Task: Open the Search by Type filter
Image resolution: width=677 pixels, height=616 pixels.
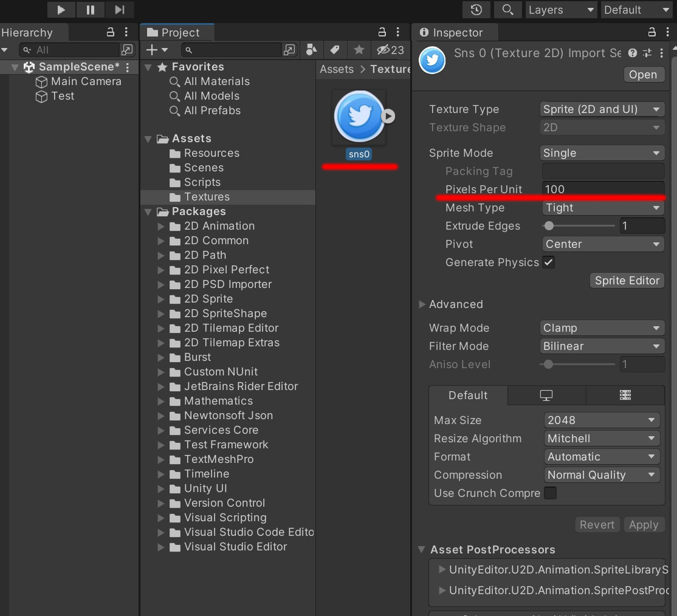Action: click(x=311, y=50)
